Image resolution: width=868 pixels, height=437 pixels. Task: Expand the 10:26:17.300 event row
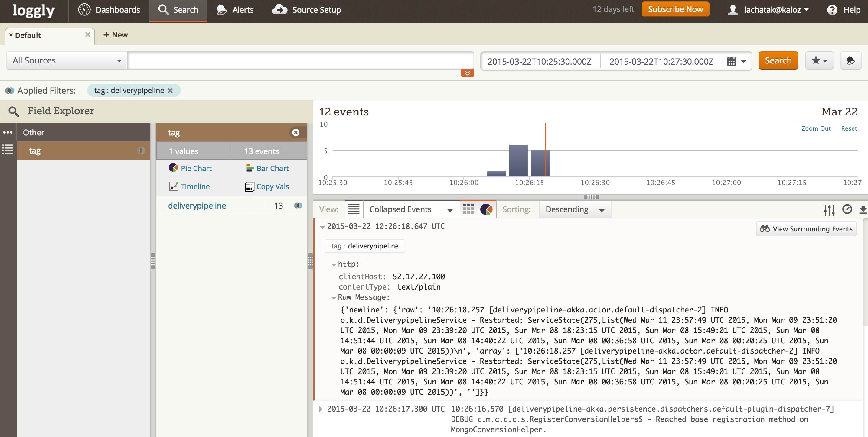pyautogui.click(x=321, y=409)
